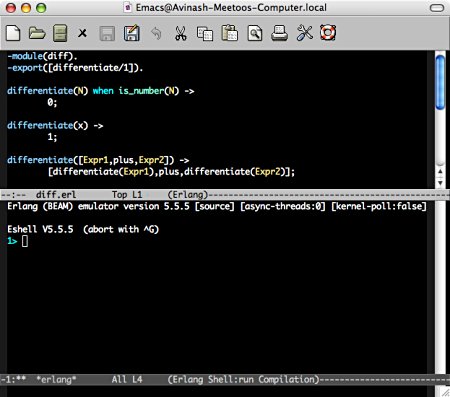450x397 pixels.
Task: Open a file using the folder icon
Action: pos(37,33)
